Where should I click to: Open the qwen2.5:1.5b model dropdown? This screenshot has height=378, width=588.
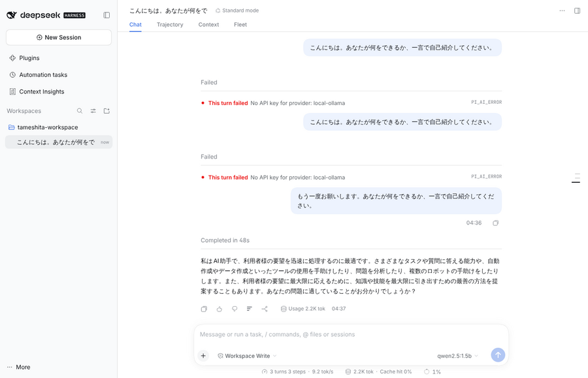(x=457, y=356)
